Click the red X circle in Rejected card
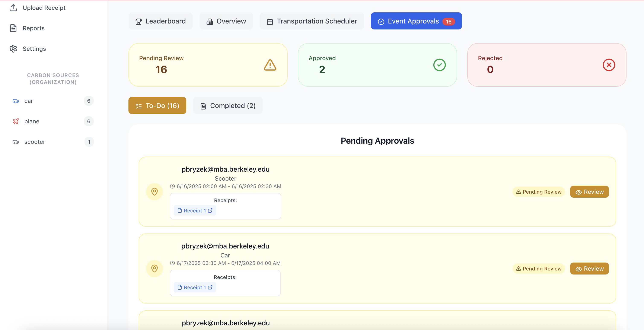Image resolution: width=644 pixels, height=330 pixels. coord(609,65)
